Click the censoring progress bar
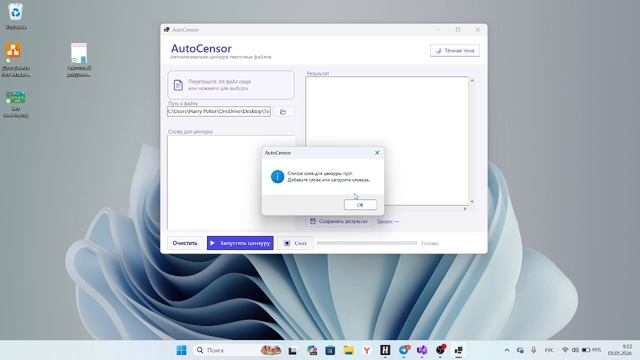 pos(367,243)
